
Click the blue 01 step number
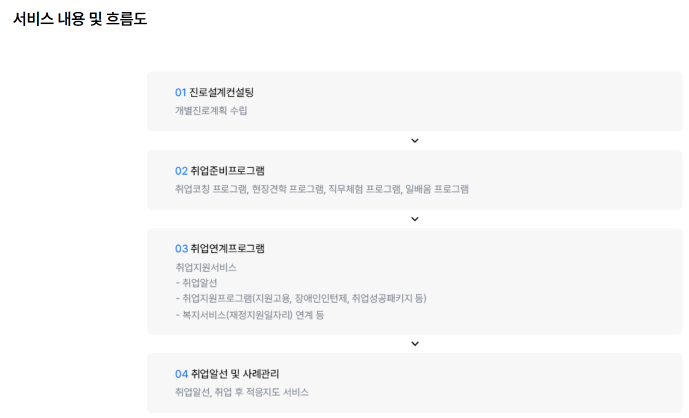(181, 92)
